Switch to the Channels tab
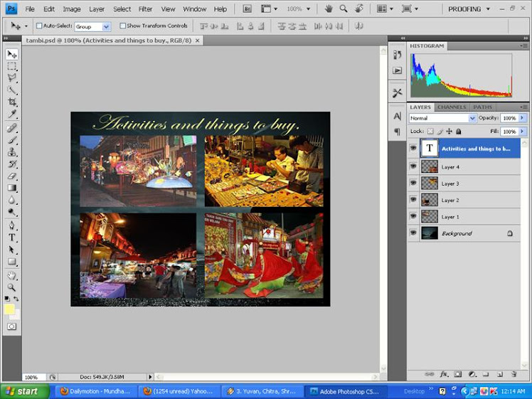Image resolution: width=532 pixels, height=399 pixels. pos(452,107)
